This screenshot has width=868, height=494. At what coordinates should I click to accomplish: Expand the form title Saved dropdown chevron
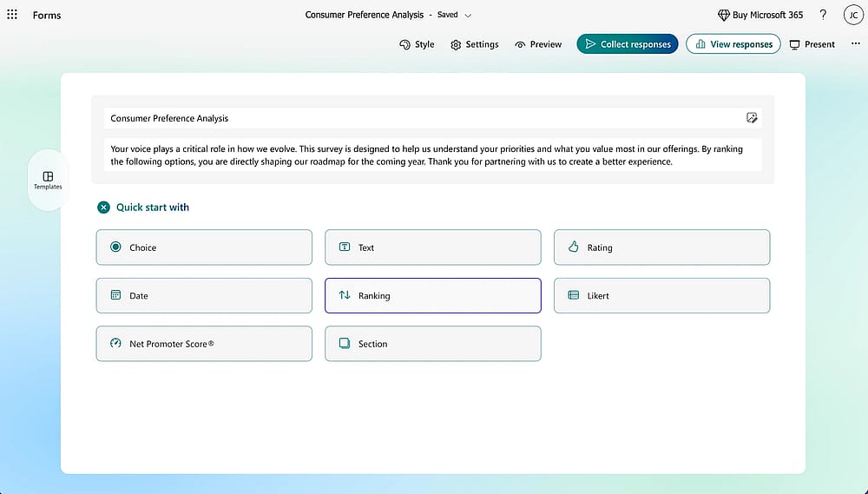[468, 16]
